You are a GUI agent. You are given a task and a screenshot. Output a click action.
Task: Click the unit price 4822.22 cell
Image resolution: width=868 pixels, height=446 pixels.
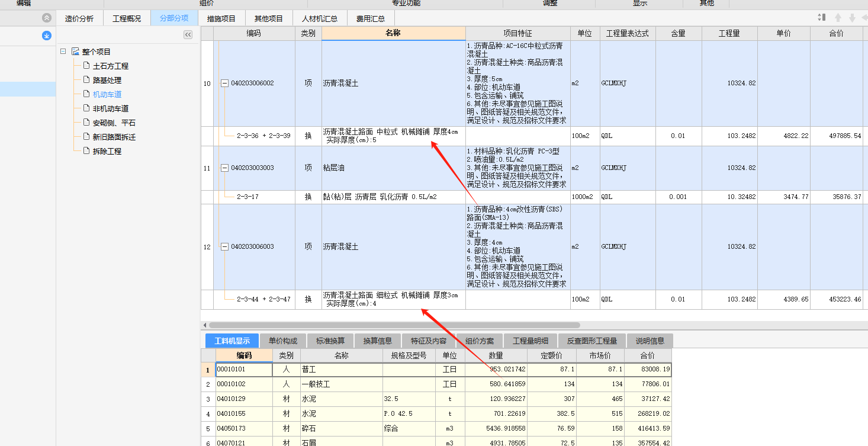[x=785, y=136]
